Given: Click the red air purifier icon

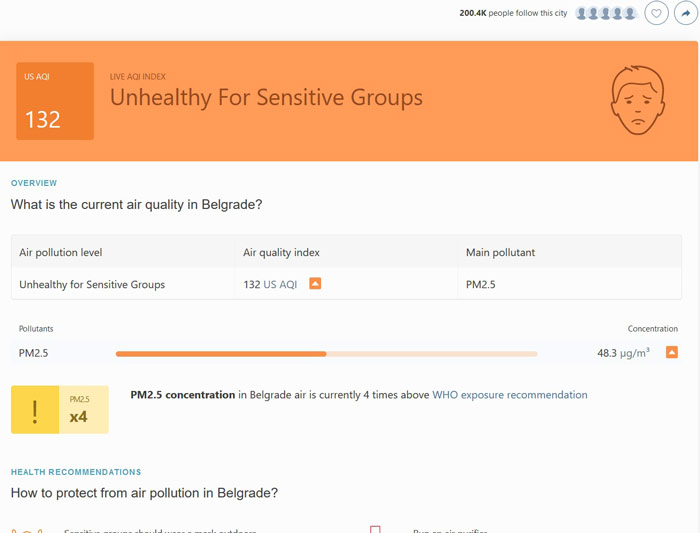Looking at the screenshot, I should tap(375, 529).
